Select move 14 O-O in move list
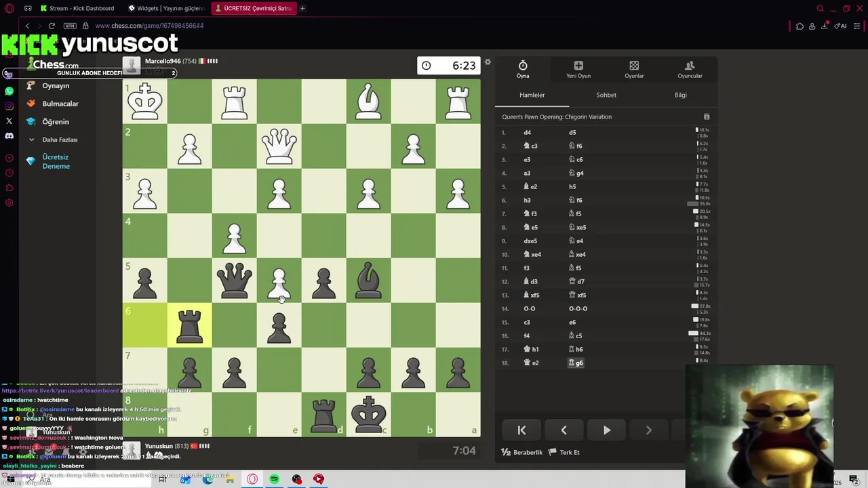 (x=529, y=308)
